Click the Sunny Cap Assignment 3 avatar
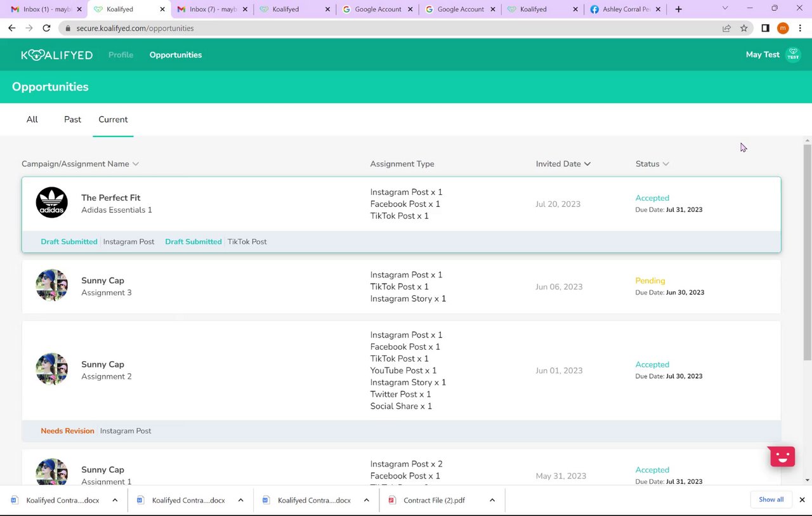Viewport: 812px width, 516px height. click(52, 286)
